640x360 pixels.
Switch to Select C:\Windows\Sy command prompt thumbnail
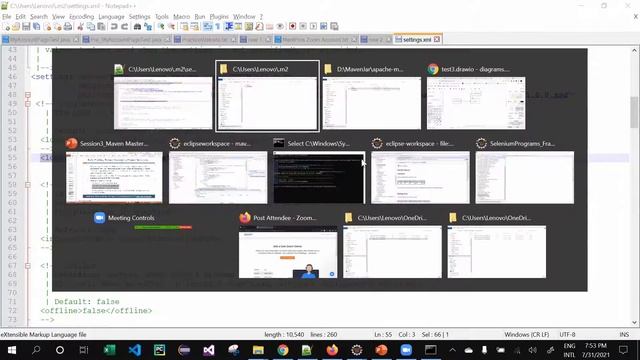point(319,171)
